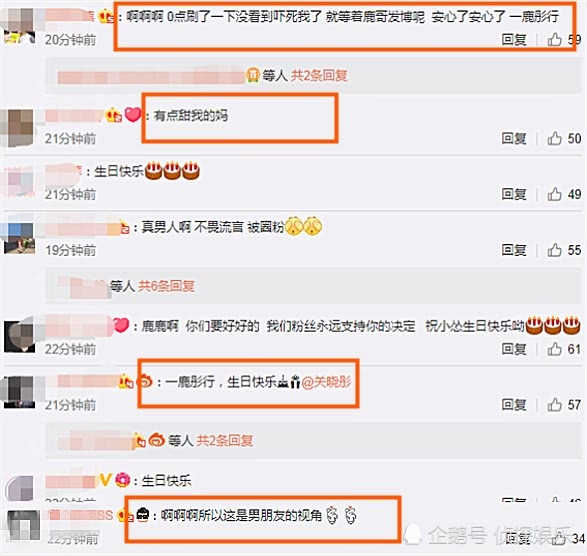Reply to the 有点甜我的妈 comment
Screen dimensions: 587x556
coord(514,139)
